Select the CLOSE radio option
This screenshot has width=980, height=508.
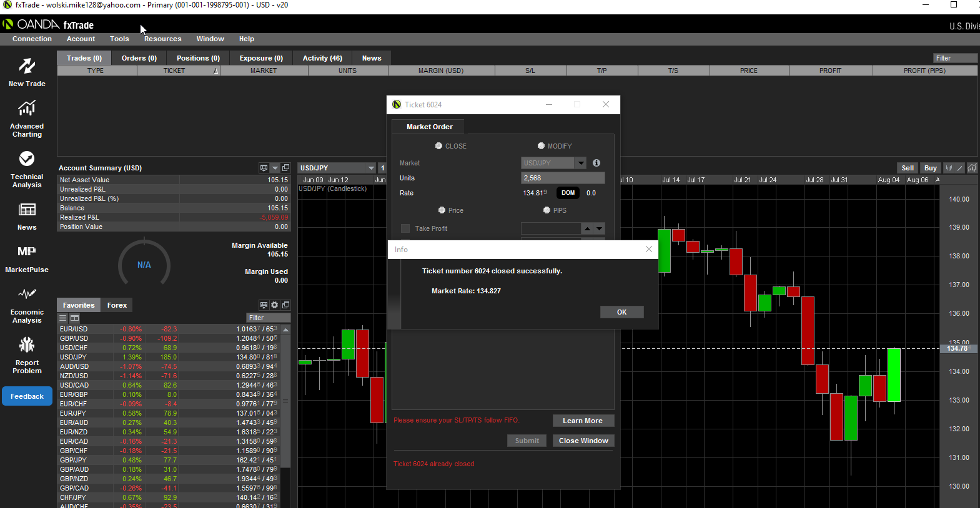coord(438,146)
